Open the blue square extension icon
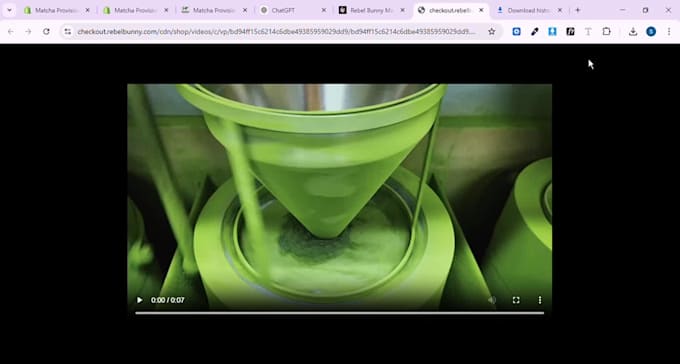This screenshot has width=680, height=364. click(517, 31)
